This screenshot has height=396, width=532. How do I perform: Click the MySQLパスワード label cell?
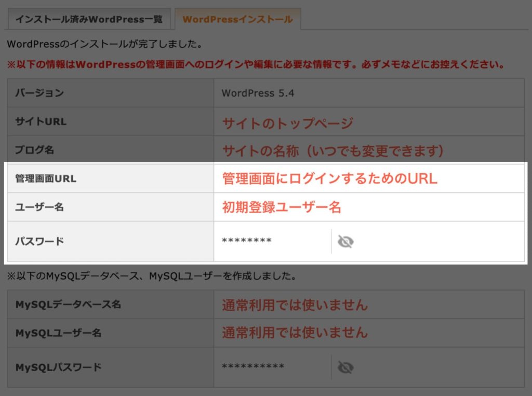tap(111, 367)
